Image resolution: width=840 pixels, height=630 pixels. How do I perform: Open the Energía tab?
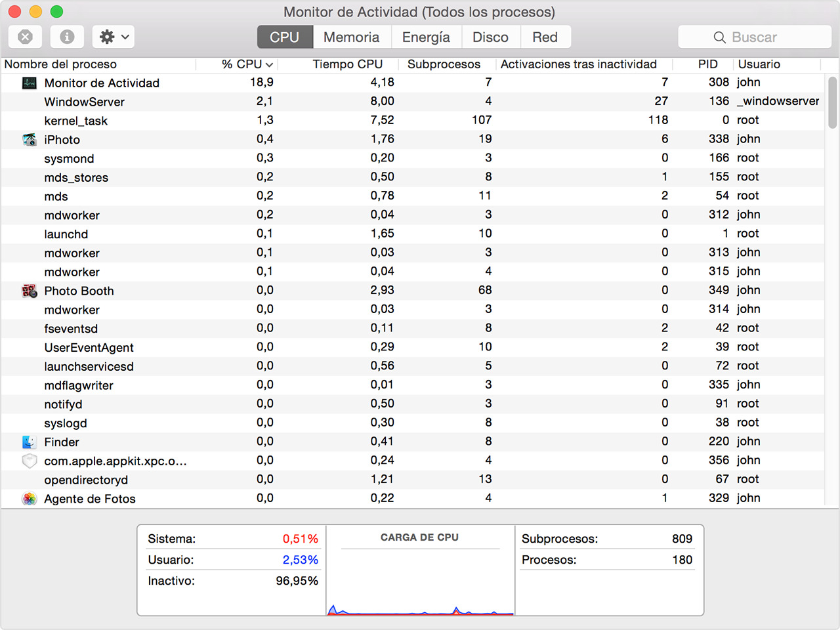pyautogui.click(x=427, y=37)
